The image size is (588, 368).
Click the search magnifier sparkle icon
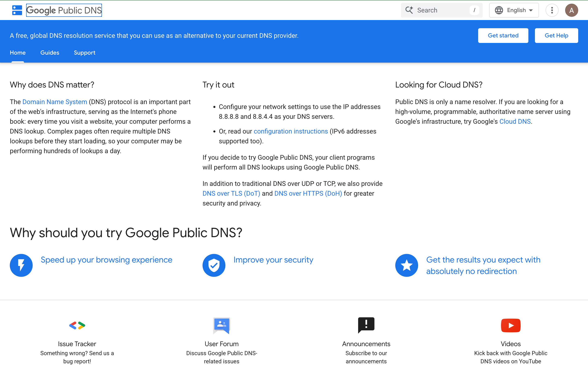(x=409, y=10)
